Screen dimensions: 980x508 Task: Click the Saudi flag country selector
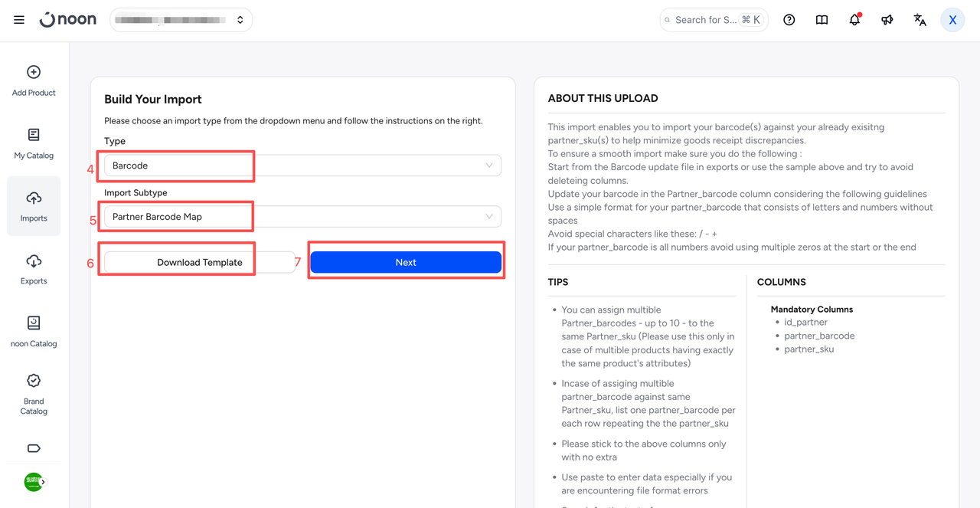click(x=34, y=482)
